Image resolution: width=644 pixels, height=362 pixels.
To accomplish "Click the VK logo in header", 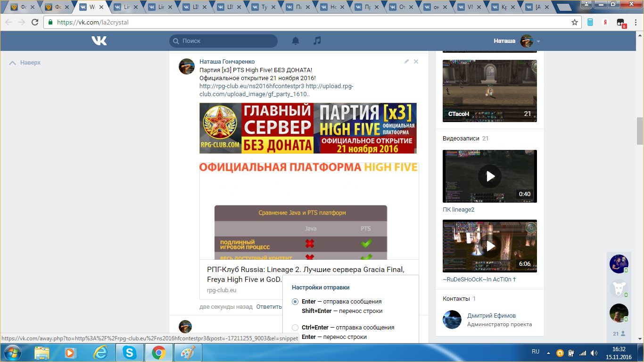I will point(99,41).
